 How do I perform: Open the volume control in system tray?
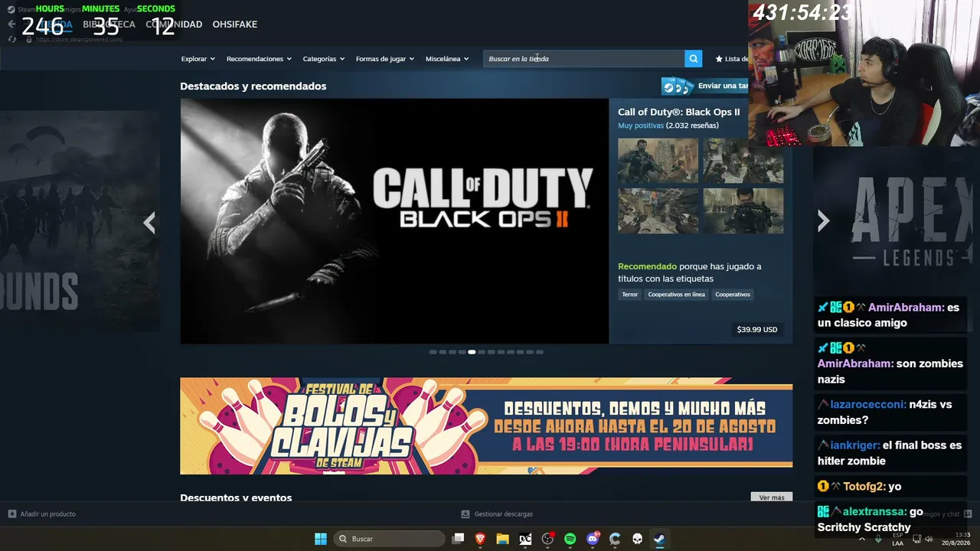(929, 539)
